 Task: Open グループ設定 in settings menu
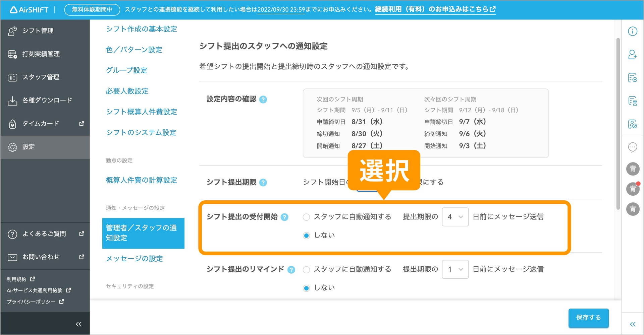tap(126, 70)
